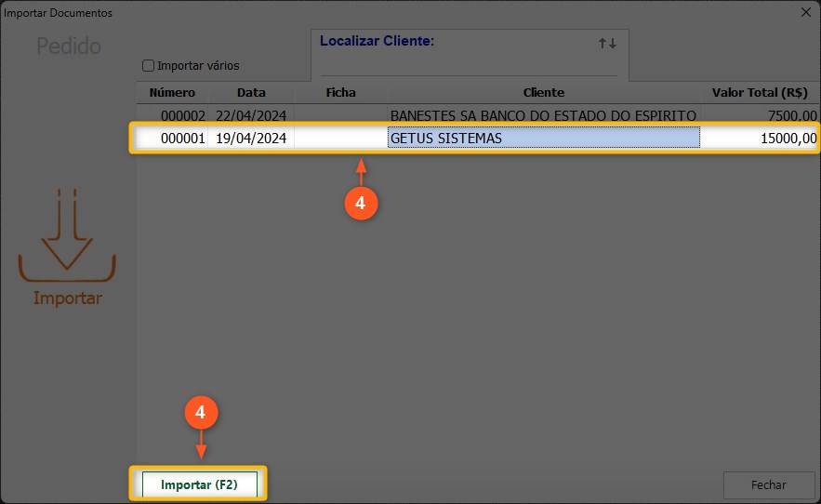Click the Cliente column header

click(544, 93)
